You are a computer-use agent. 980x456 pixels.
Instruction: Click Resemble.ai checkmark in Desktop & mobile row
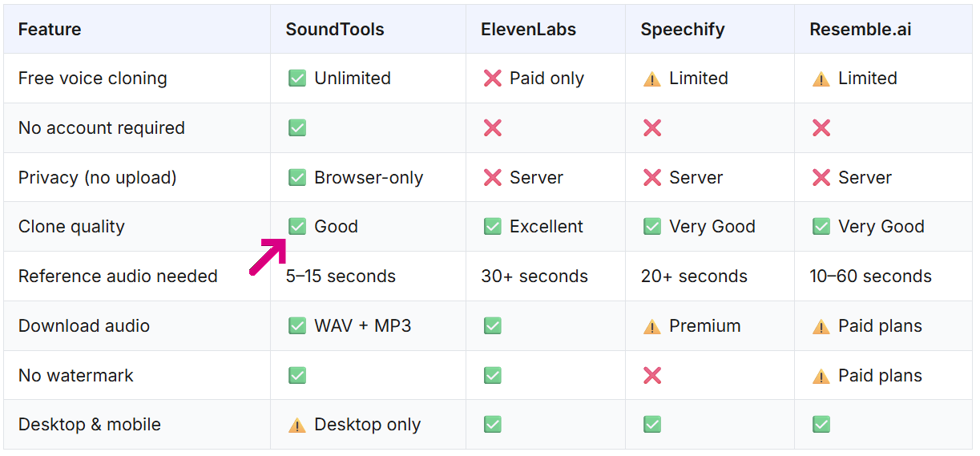tap(821, 425)
